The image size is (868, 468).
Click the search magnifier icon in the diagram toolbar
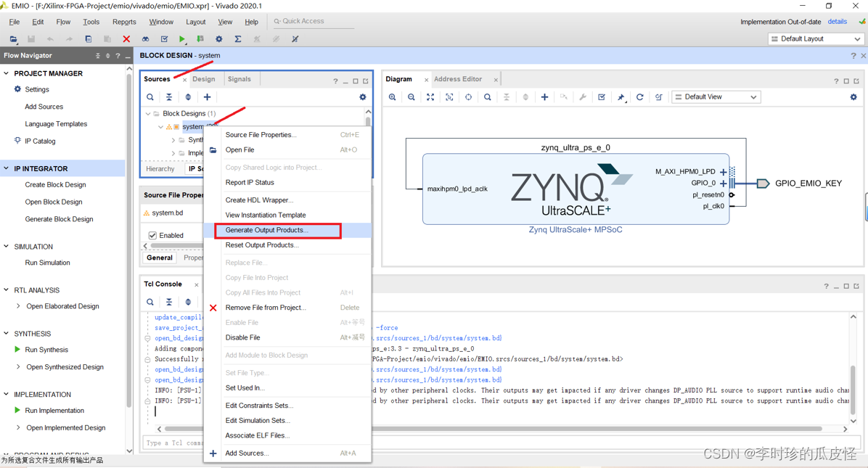488,97
